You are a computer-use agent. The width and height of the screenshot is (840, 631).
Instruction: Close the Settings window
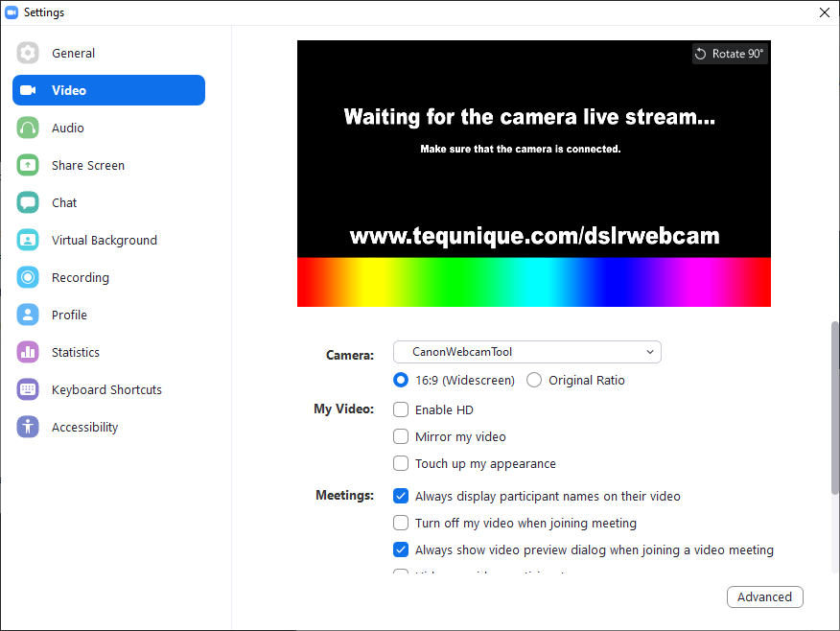click(825, 12)
